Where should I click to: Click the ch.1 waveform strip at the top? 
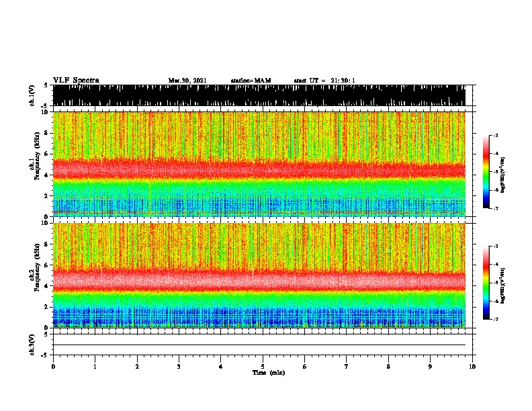point(259,95)
